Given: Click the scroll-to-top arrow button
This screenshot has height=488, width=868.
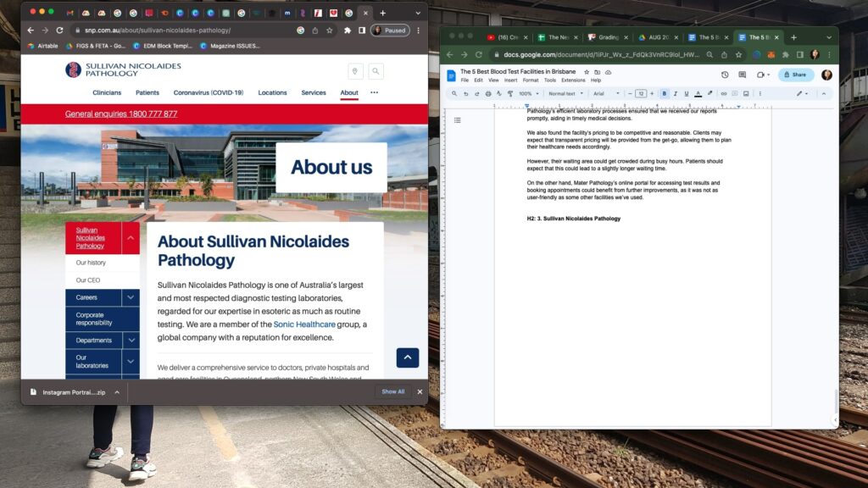Looking at the screenshot, I should click(x=408, y=358).
